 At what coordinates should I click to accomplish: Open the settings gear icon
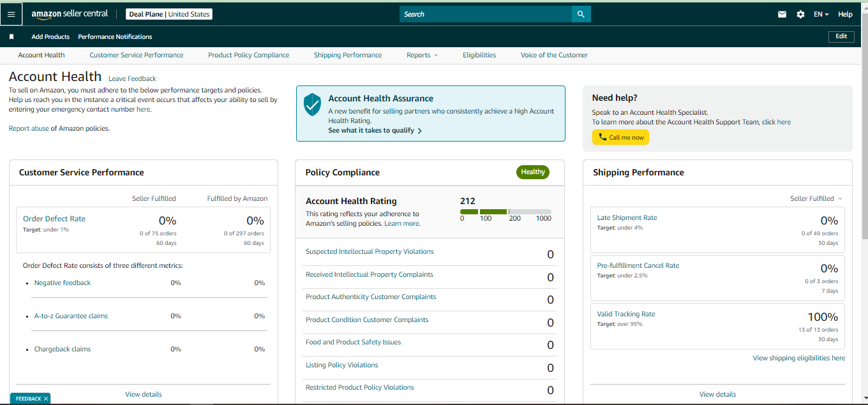[800, 14]
